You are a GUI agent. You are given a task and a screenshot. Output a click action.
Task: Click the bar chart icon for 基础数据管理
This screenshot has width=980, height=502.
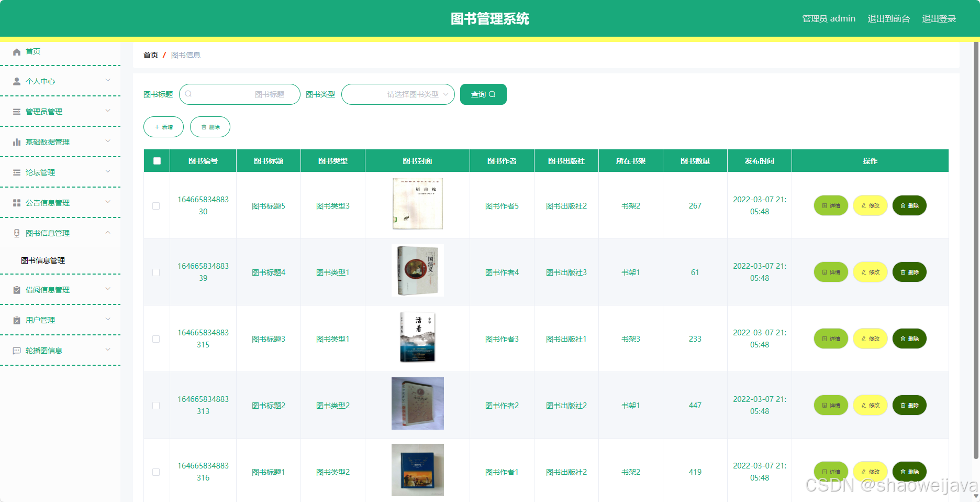[x=17, y=142]
